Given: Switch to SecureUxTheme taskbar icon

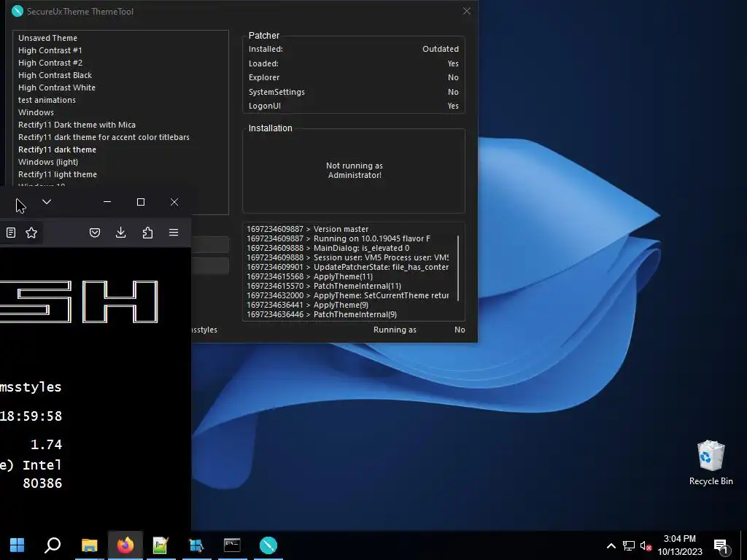Looking at the screenshot, I should tap(268, 545).
